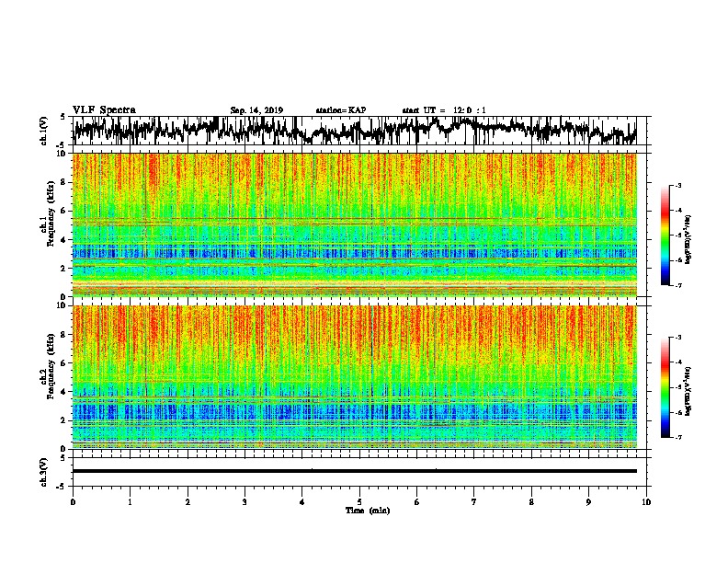Viewport: 728px width, 563px height.
Task: Click the time axis tick label '8'
Action: (x=531, y=502)
